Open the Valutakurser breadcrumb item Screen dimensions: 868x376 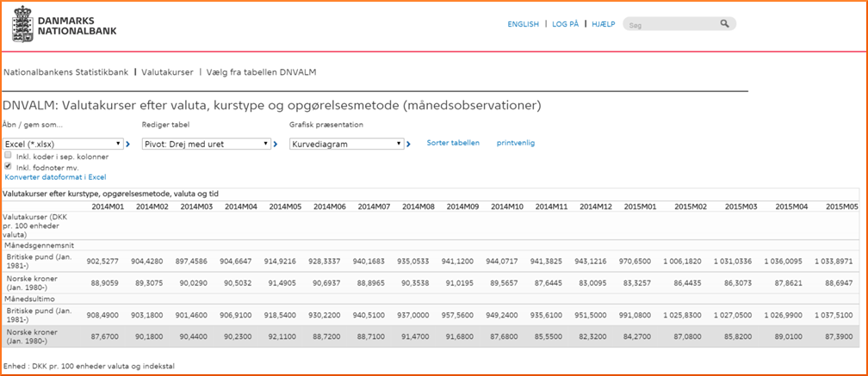(x=167, y=72)
